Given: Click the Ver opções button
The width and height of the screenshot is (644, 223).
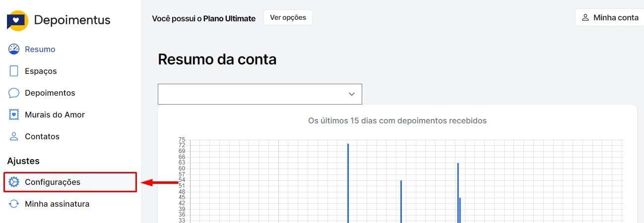Looking at the screenshot, I should (x=288, y=17).
